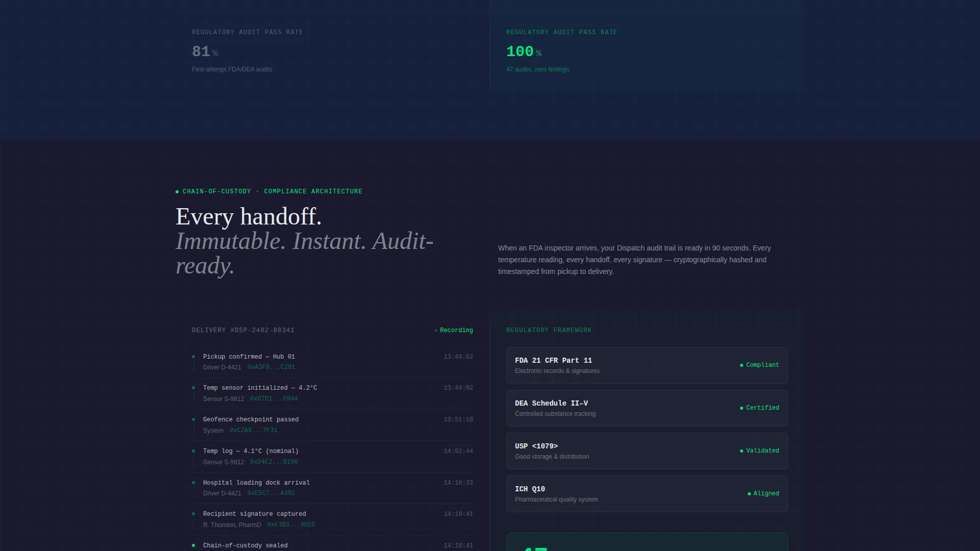
Task: Click timestamp 13:51:18
Action: tap(458, 420)
